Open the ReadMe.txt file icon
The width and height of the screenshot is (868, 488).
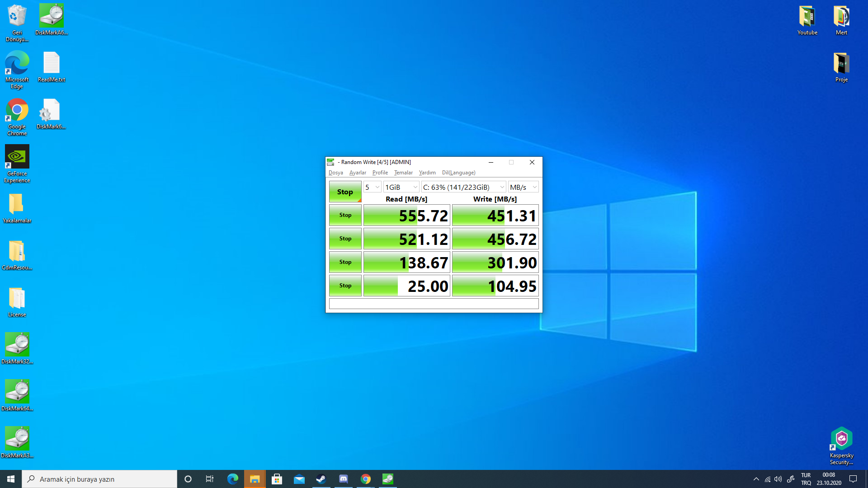tap(52, 67)
